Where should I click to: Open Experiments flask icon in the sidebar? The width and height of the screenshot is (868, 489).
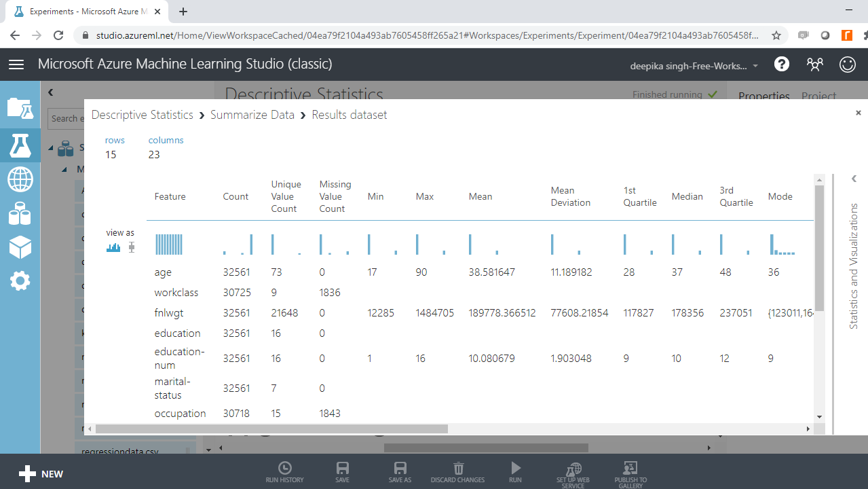click(x=20, y=144)
